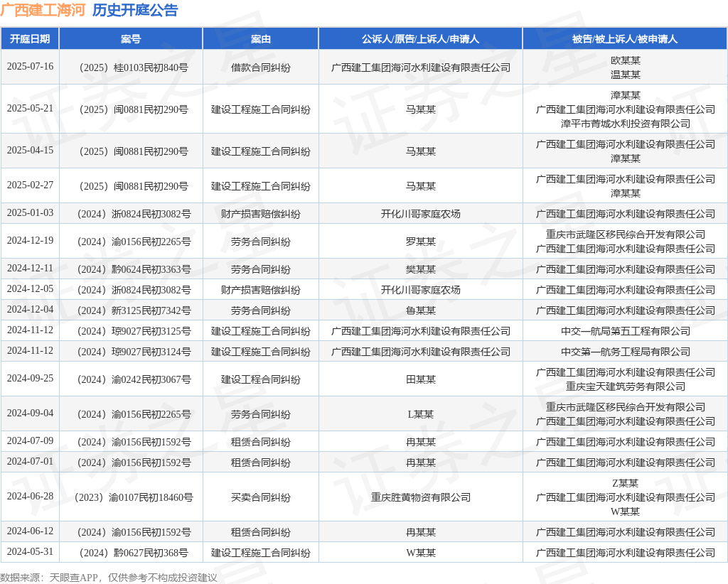Click the 借款合同纠纷 cause cell

260,67
